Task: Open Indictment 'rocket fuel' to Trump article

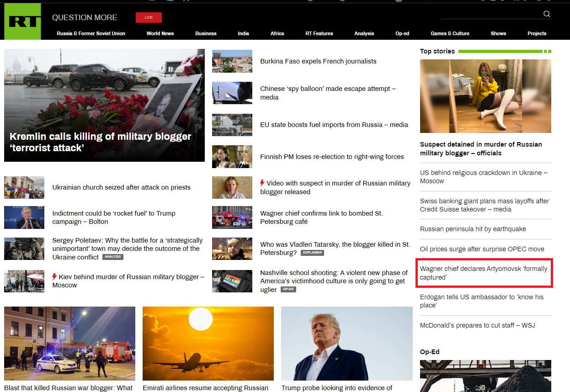Action: pyautogui.click(x=114, y=217)
